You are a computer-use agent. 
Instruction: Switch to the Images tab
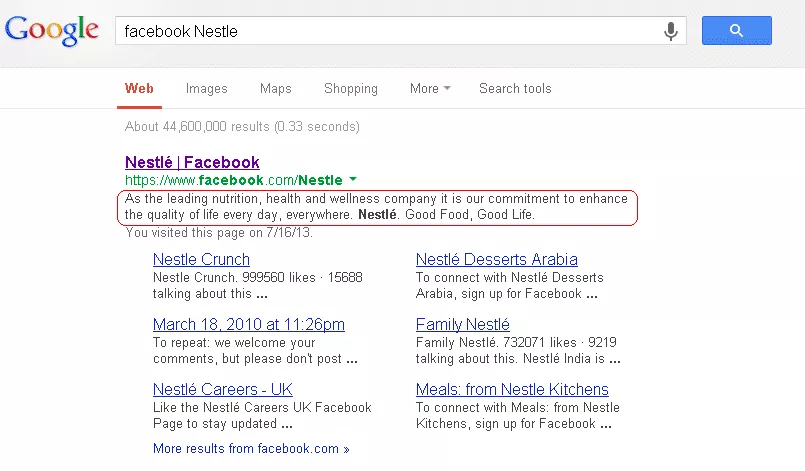tap(206, 88)
